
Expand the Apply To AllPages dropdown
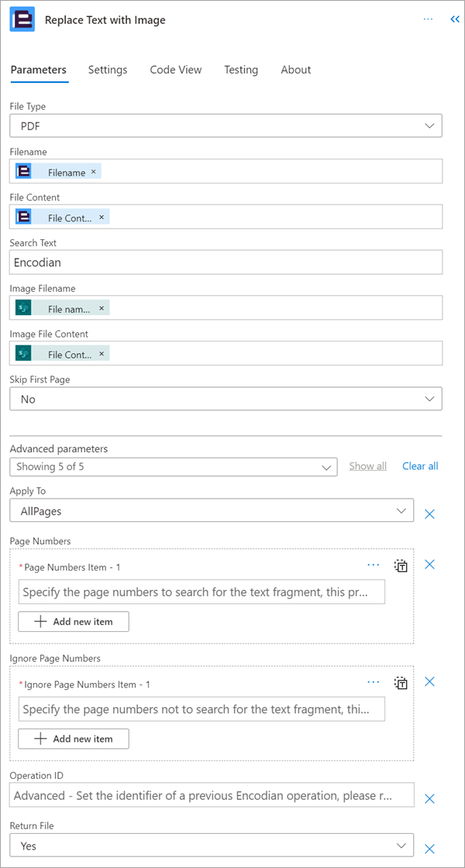[x=212, y=510]
